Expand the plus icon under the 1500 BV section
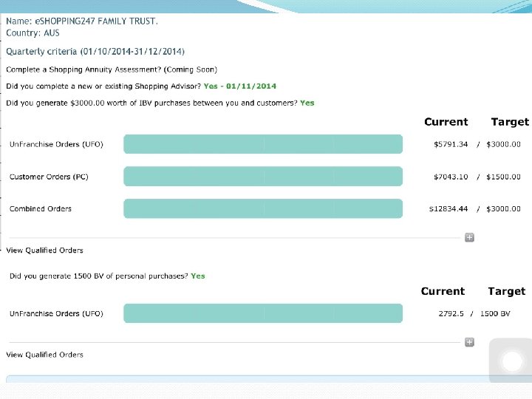The width and height of the screenshot is (532, 399). [x=469, y=342]
